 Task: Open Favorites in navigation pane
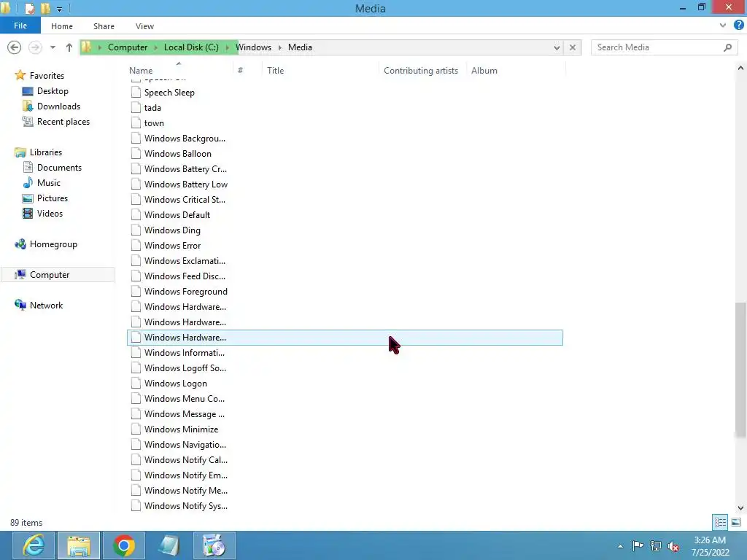(x=46, y=76)
